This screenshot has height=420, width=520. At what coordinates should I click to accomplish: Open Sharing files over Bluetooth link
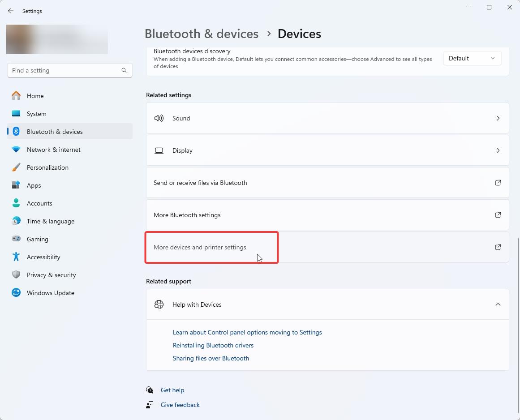click(211, 358)
